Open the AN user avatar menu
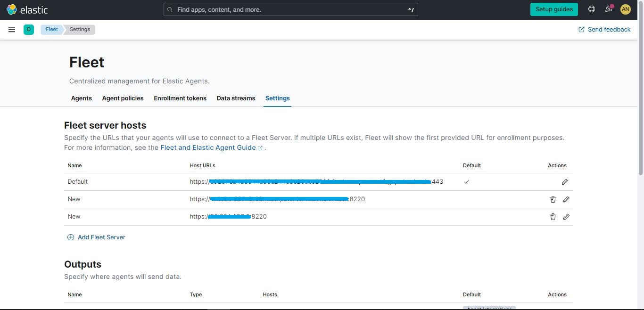644x310 pixels. click(x=625, y=9)
